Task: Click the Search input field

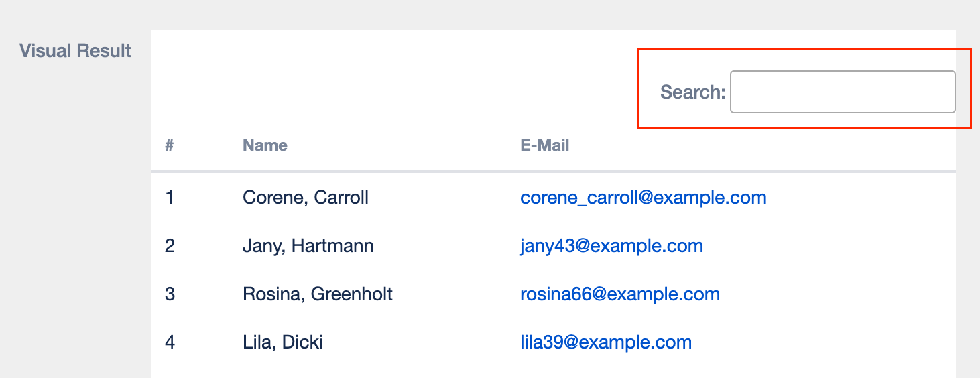Action: [842, 92]
